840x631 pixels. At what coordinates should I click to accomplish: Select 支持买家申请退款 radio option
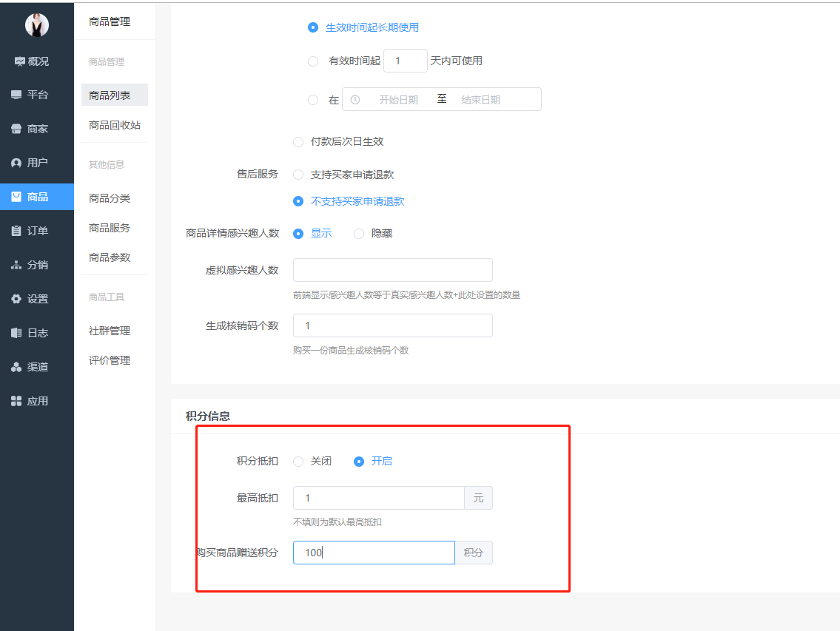pos(298,175)
